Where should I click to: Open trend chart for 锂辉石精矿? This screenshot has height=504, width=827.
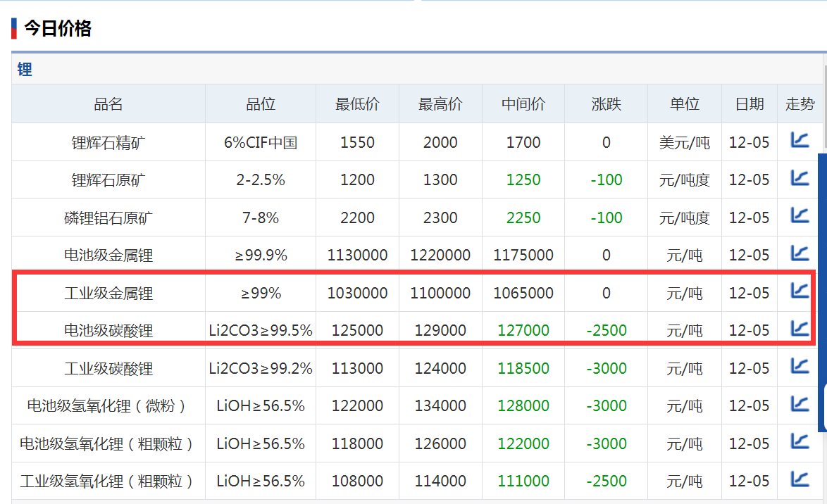[800, 139]
